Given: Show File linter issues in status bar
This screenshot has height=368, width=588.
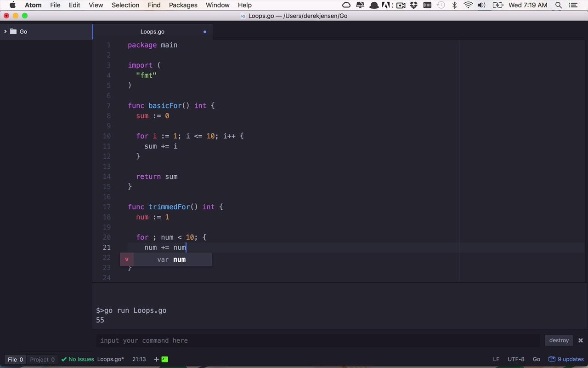Looking at the screenshot, I should [15, 359].
